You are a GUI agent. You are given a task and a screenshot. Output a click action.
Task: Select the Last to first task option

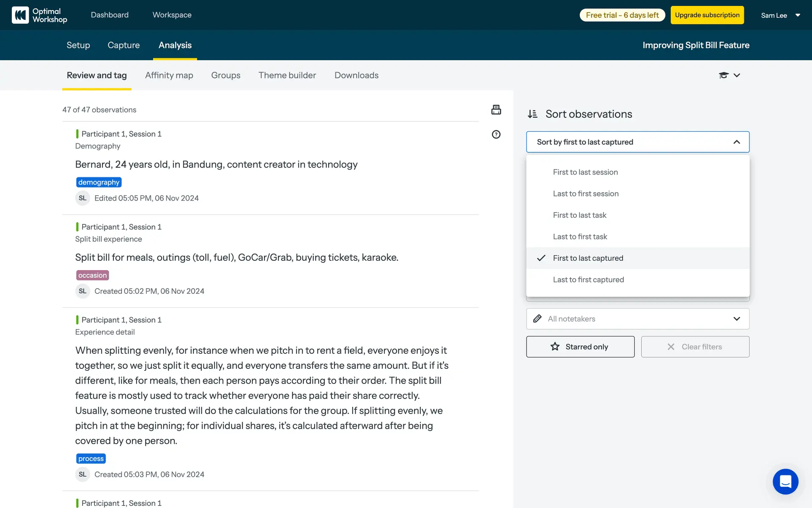coord(580,237)
